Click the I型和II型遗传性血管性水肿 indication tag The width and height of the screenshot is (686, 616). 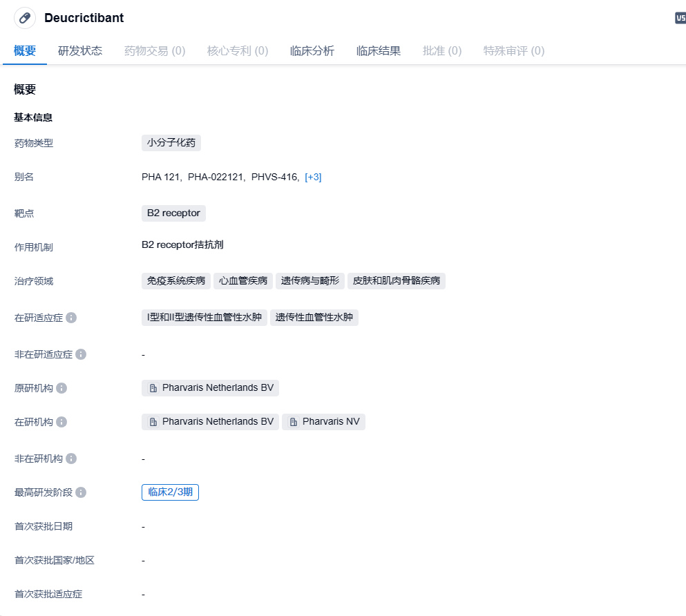tap(204, 318)
